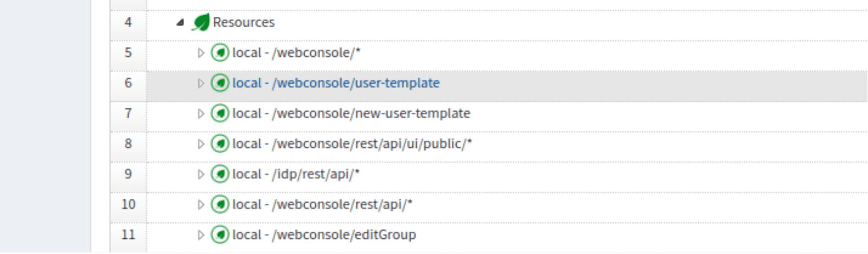The height and width of the screenshot is (254, 868).
Task: Click the icon beside /webconsole/rest/api/ui/public/*
Action: coord(220,144)
